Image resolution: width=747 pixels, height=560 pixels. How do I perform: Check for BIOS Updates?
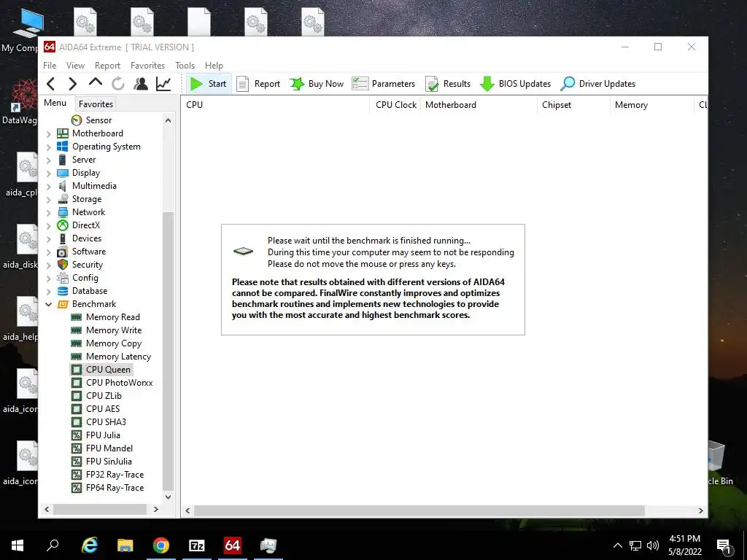(515, 84)
